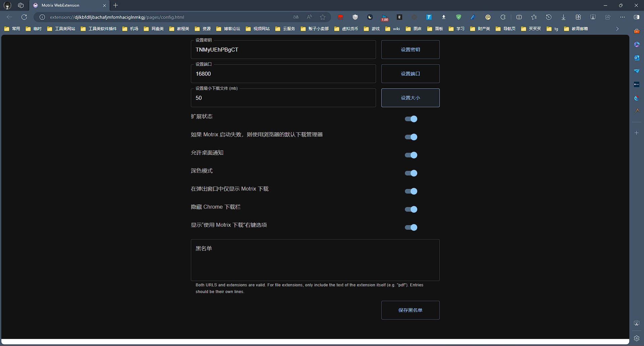Click the translate page icon in address bar
Image resolution: width=644 pixels, height=346 pixels.
click(296, 17)
